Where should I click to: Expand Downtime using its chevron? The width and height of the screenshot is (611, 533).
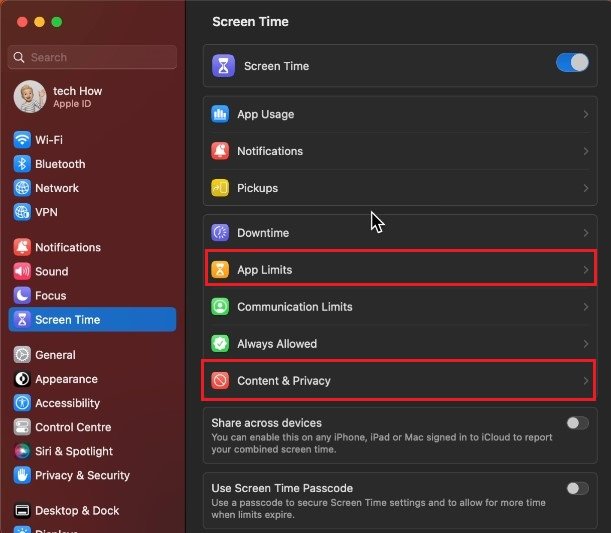[x=586, y=233]
